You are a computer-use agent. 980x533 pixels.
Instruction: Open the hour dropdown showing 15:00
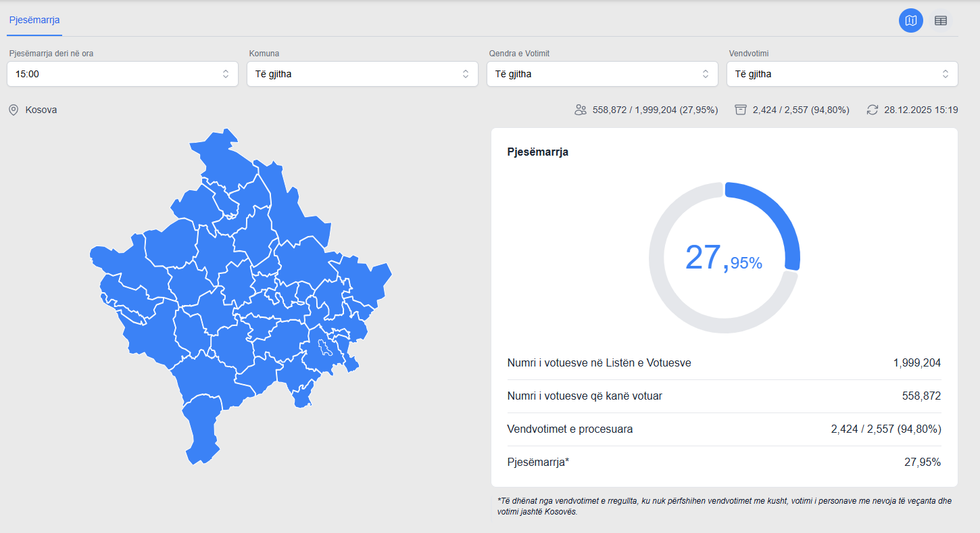pos(123,74)
